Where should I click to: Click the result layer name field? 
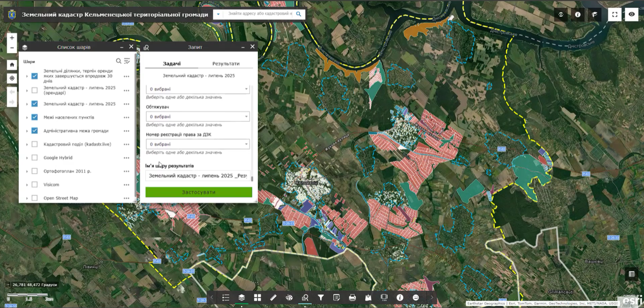[197, 176]
